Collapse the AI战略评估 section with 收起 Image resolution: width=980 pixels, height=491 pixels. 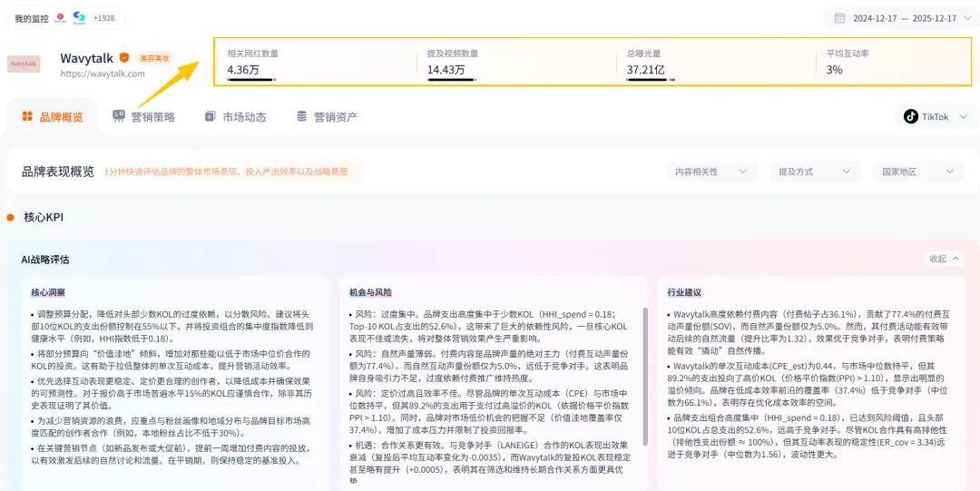[943, 259]
